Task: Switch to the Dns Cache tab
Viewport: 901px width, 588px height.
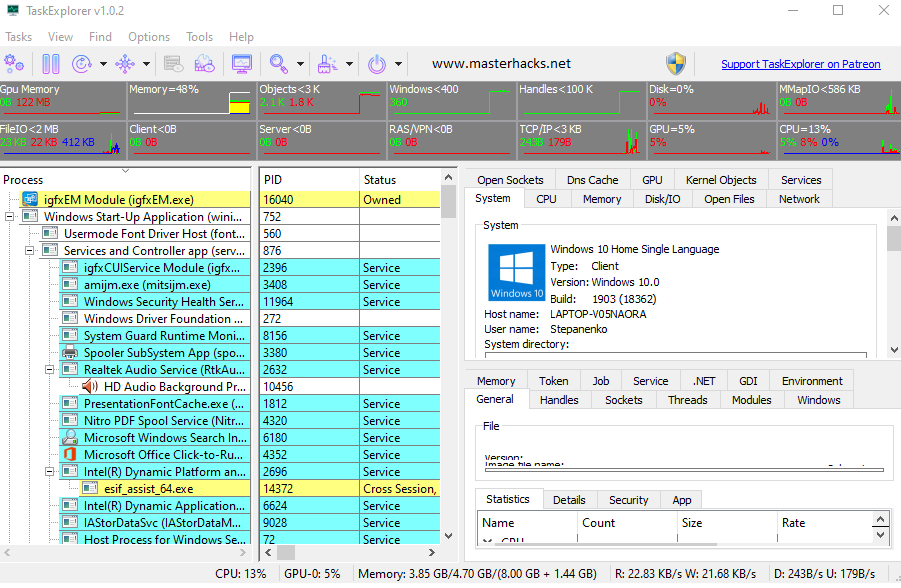Action: tap(592, 180)
